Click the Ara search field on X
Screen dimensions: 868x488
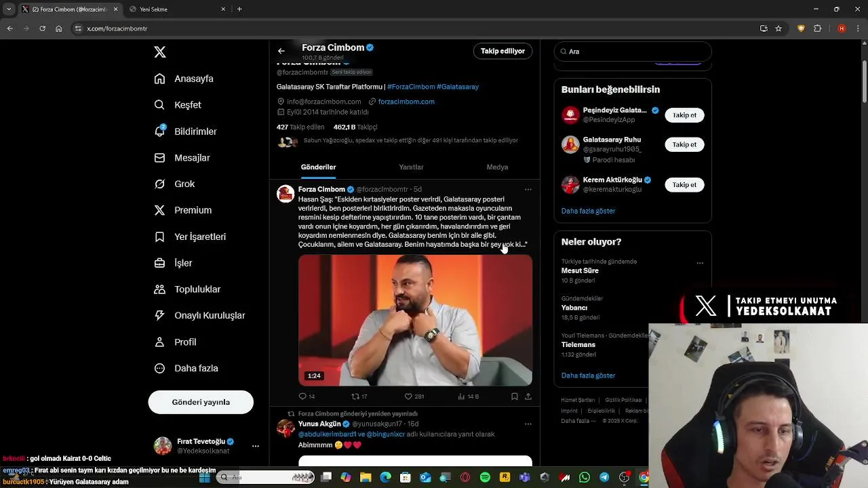[633, 52]
